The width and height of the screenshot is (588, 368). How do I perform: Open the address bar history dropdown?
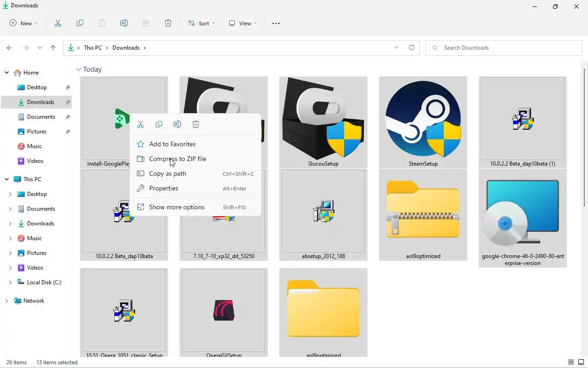pyautogui.click(x=396, y=48)
